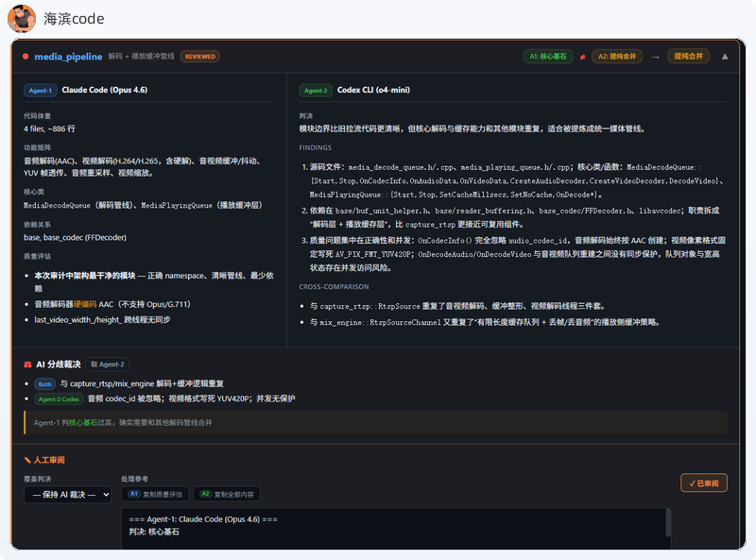Select the A2: 提纯合并 verdict tag

pyautogui.click(x=617, y=57)
